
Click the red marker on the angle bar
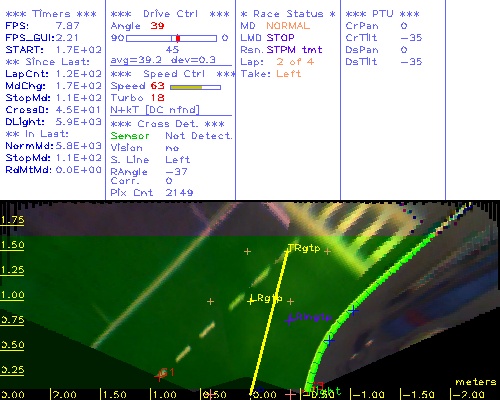click(178, 38)
